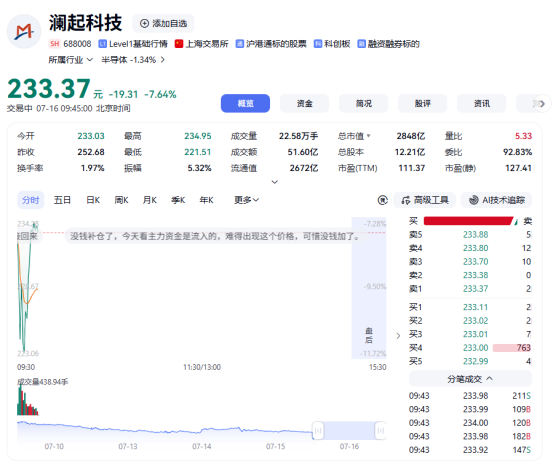The width and height of the screenshot is (553, 467).
Task: Add stock via 添加自选 button
Action: 163,24
